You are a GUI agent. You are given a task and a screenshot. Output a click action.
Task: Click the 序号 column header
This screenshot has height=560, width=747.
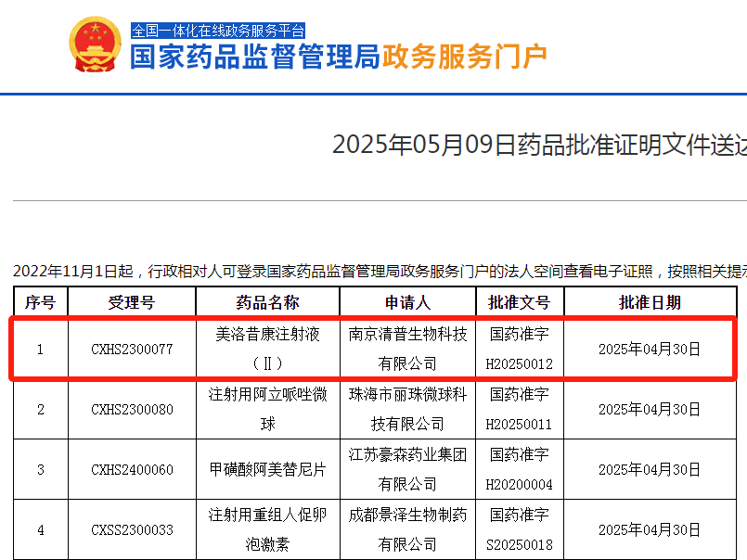pyautogui.click(x=41, y=302)
